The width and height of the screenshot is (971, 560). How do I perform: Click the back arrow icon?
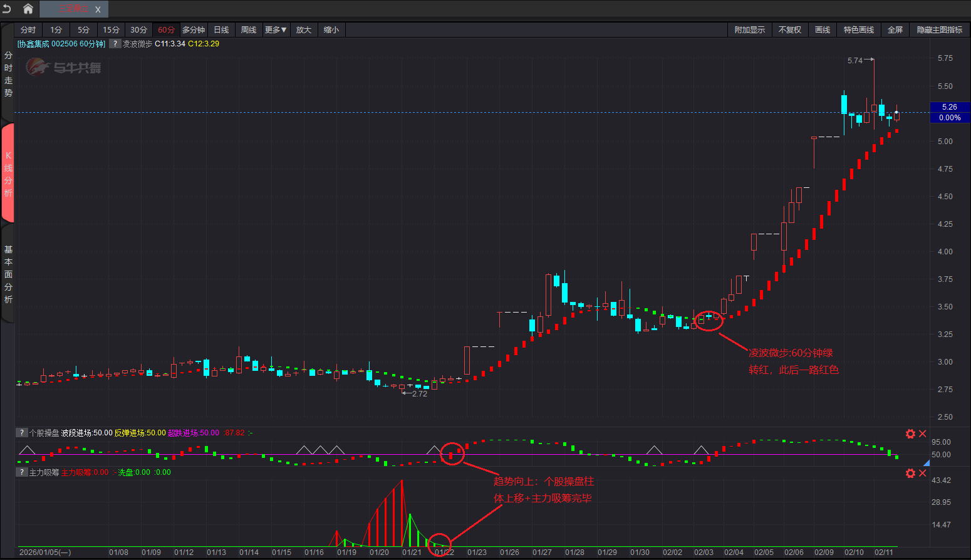(x=7, y=9)
